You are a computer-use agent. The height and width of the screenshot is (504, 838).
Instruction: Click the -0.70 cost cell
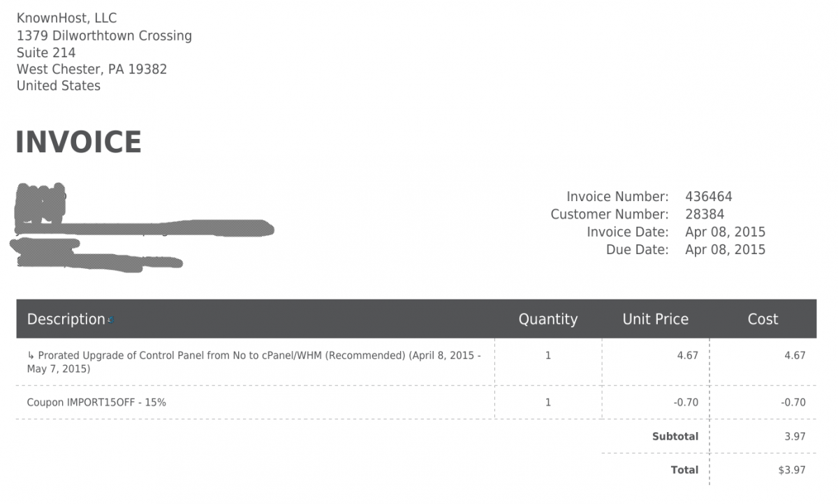tap(793, 402)
